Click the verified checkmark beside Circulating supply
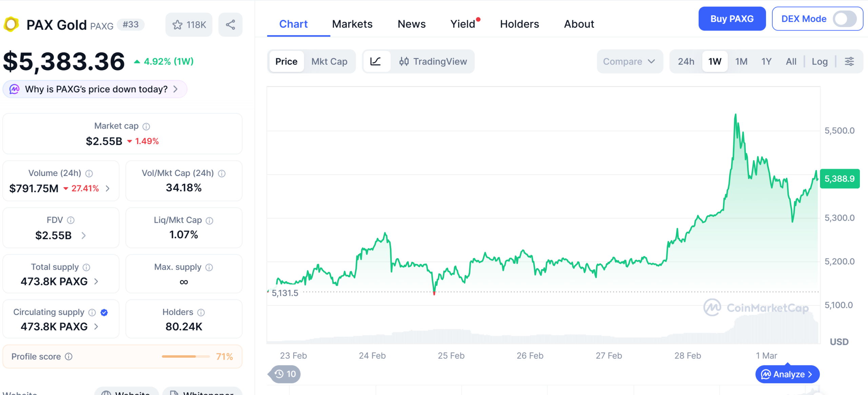Image resolution: width=868 pixels, height=395 pixels. pos(104,312)
